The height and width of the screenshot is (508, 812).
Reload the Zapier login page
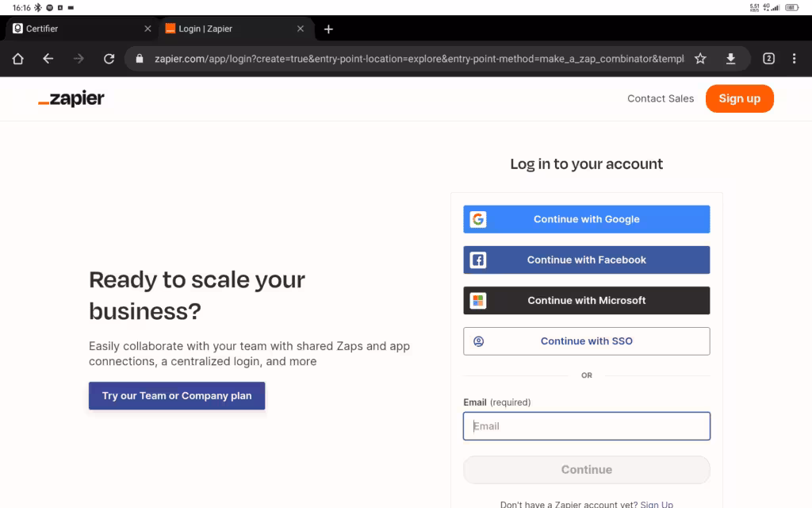click(x=109, y=59)
